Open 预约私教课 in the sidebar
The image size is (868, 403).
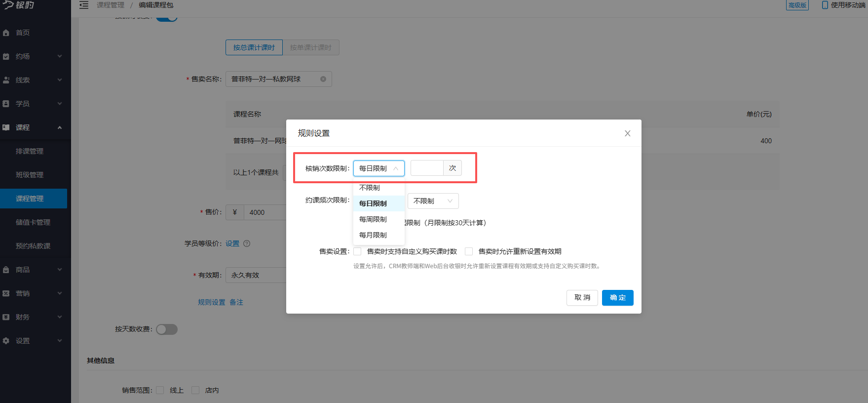pyautogui.click(x=34, y=246)
